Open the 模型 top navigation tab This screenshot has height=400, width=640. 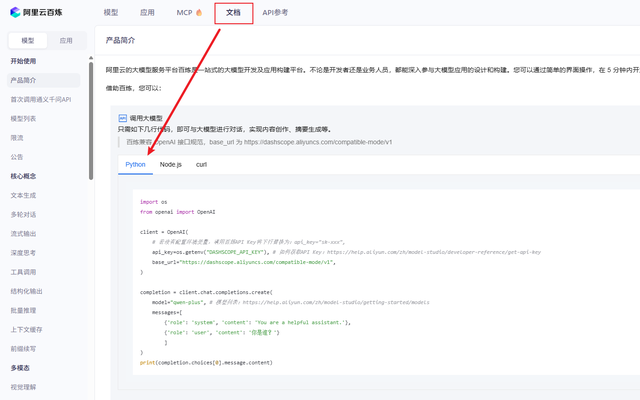point(111,13)
